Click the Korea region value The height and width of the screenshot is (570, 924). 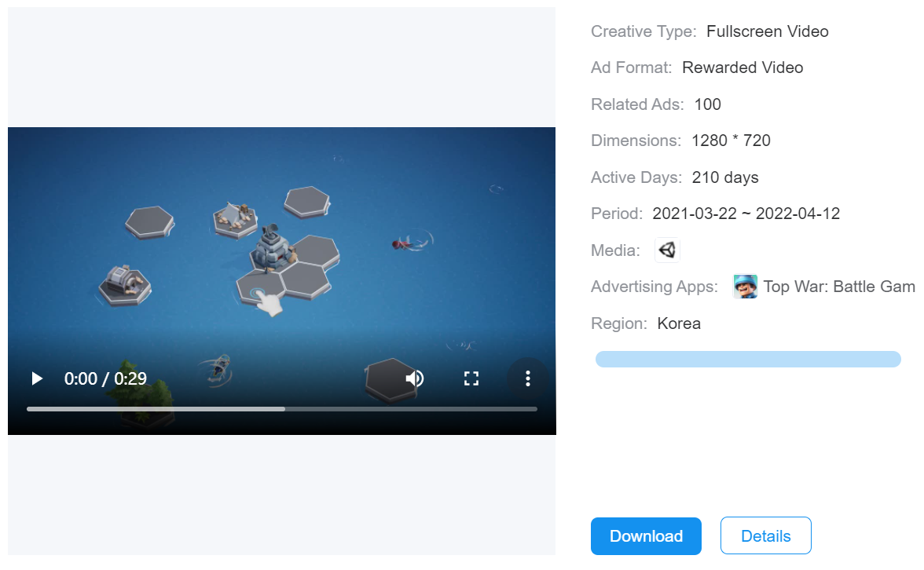tap(679, 323)
